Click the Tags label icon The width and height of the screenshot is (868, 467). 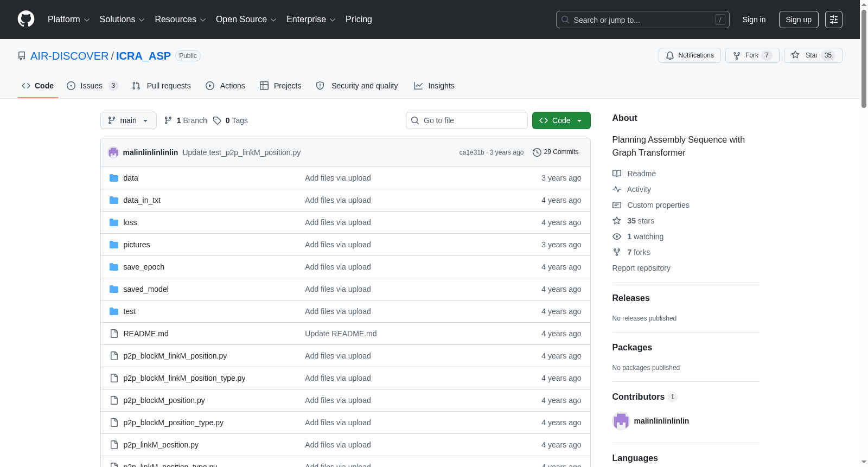(x=217, y=120)
